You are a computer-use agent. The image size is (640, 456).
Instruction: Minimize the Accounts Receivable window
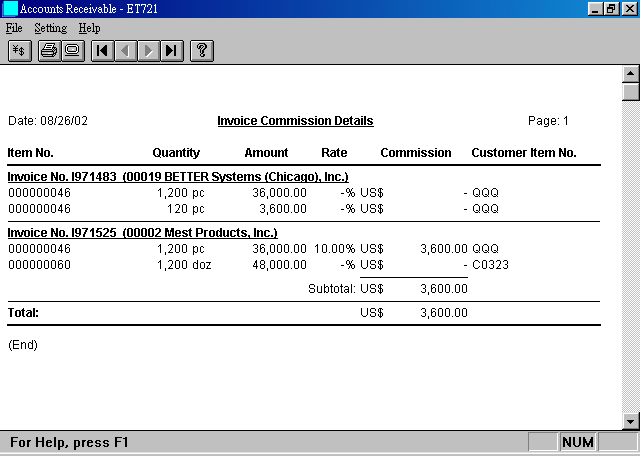point(595,9)
